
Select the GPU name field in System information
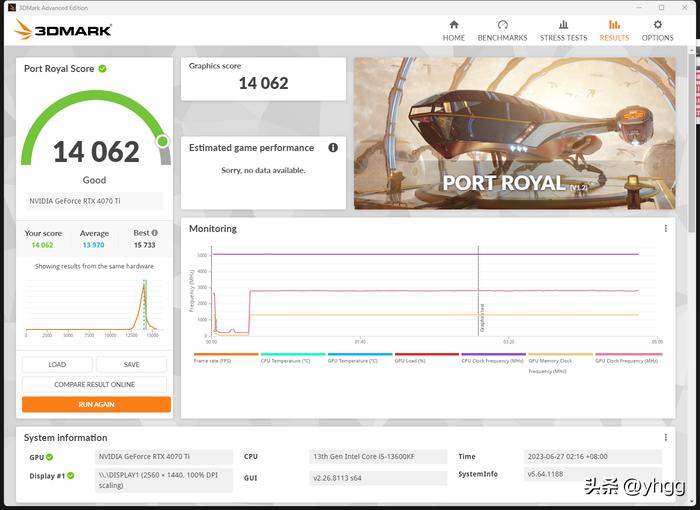click(x=164, y=456)
